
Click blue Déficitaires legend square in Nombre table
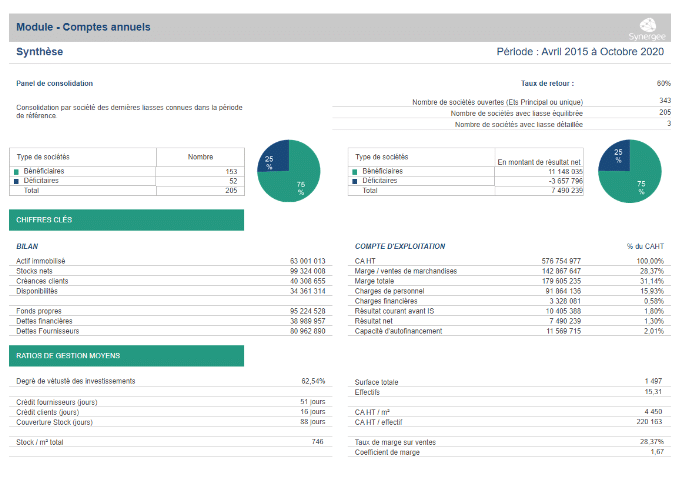(16, 181)
